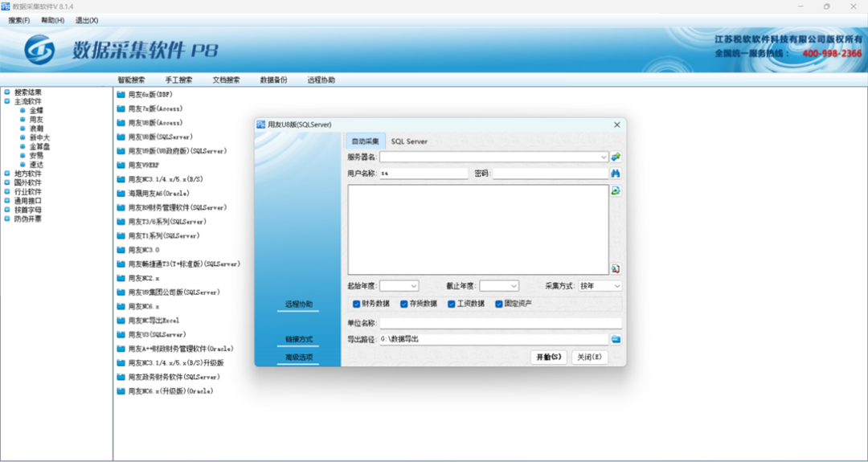Click folder icon of 用友NC2.x
Image resolution: width=868 pixels, height=462 pixels.
(x=121, y=278)
